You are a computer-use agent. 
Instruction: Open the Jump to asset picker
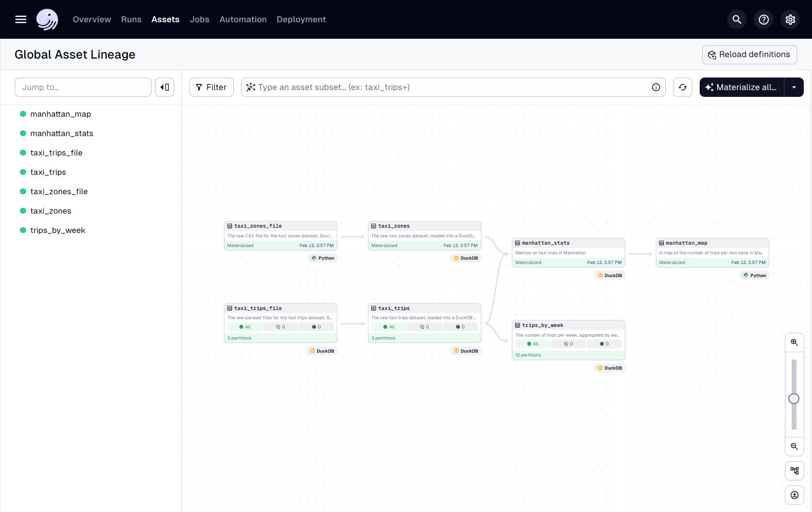click(x=82, y=87)
